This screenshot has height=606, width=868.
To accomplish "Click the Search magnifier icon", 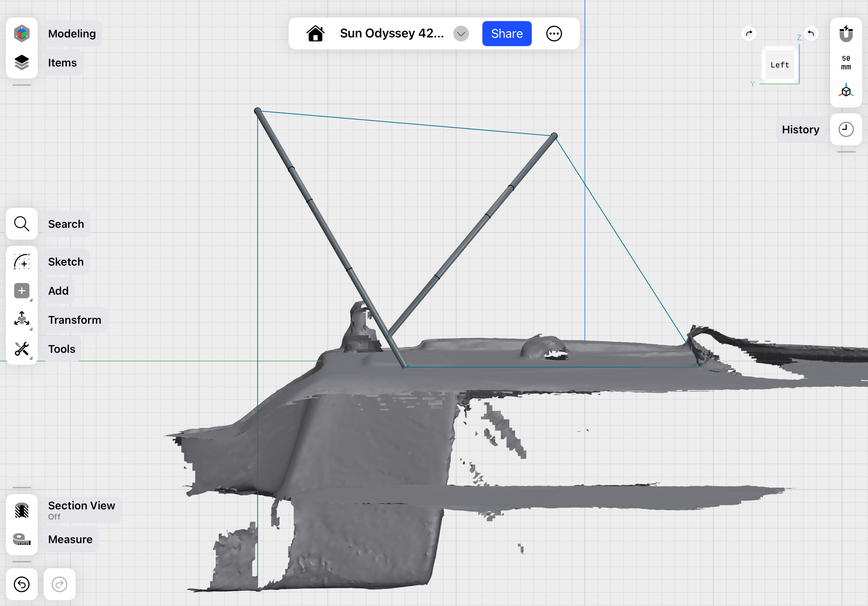I will click(21, 224).
